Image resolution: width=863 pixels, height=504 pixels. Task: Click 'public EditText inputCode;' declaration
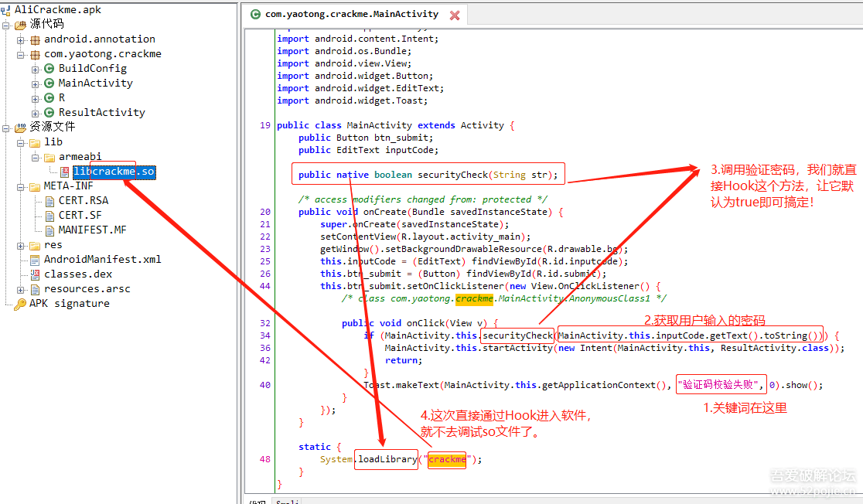pyautogui.click(x=369, y=150)
